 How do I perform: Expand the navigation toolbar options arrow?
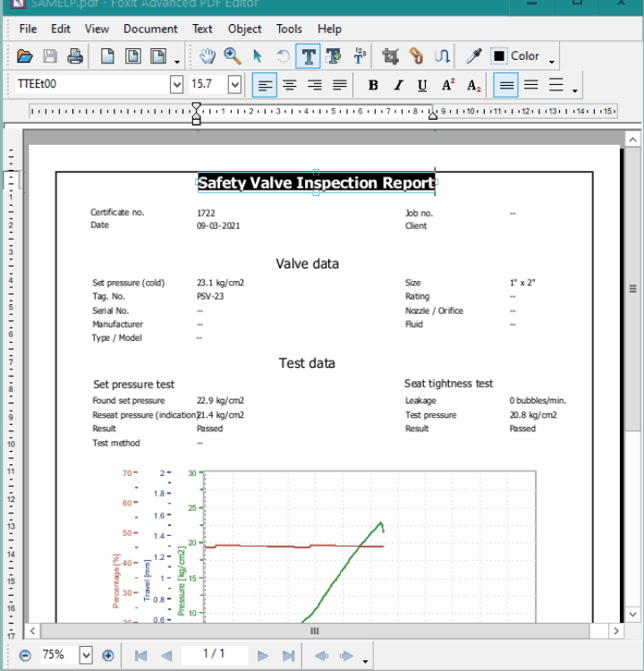(x=365, y=661)
